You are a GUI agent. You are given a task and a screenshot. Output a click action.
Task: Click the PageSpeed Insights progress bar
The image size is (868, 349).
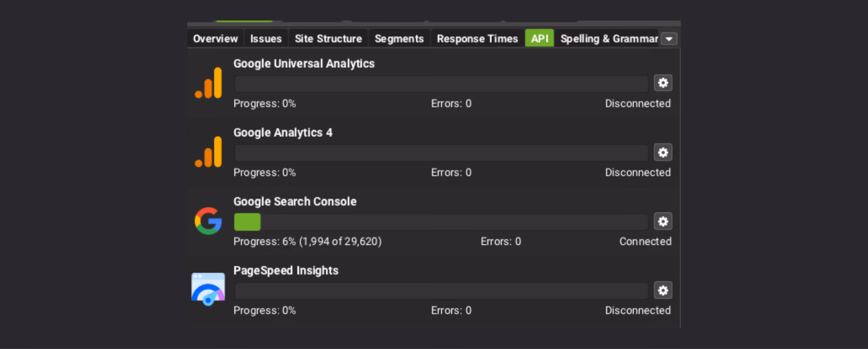point(441,291)
